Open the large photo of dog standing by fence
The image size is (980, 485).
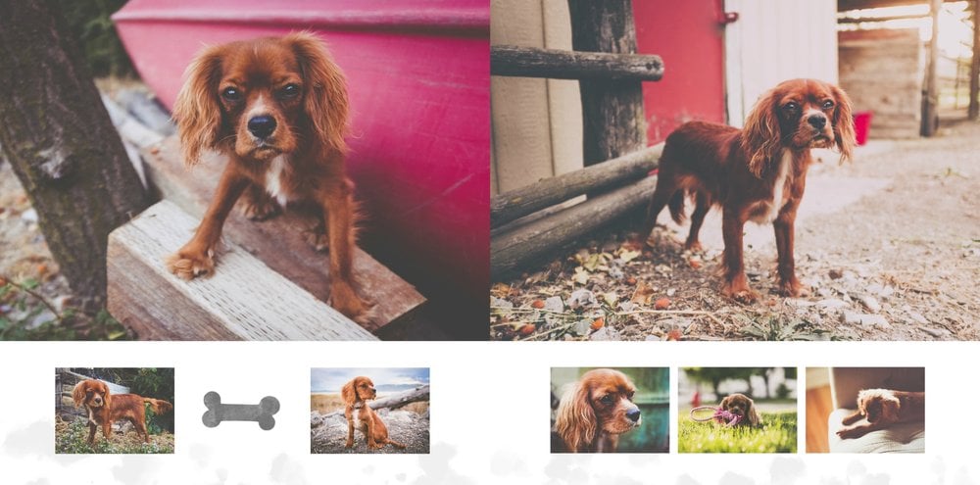pyautogui.click(x=735, y=170)
